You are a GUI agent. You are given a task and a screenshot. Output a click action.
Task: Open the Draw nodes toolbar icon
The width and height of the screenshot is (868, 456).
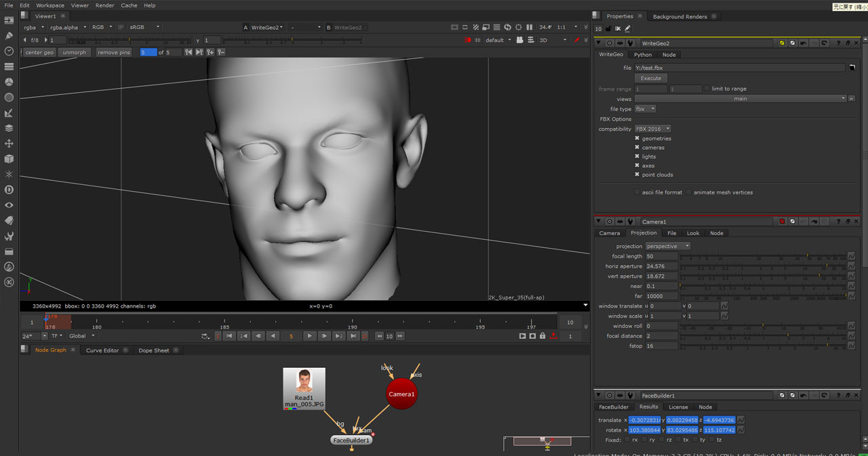pyautogui.click(x=9, y=36)
